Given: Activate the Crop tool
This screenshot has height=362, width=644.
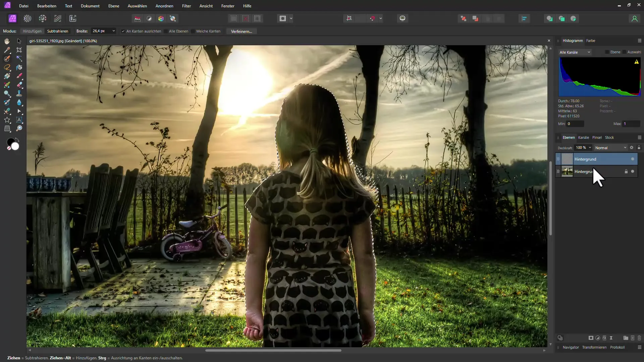Looking at the screenshot, I should tap(19, 50).
